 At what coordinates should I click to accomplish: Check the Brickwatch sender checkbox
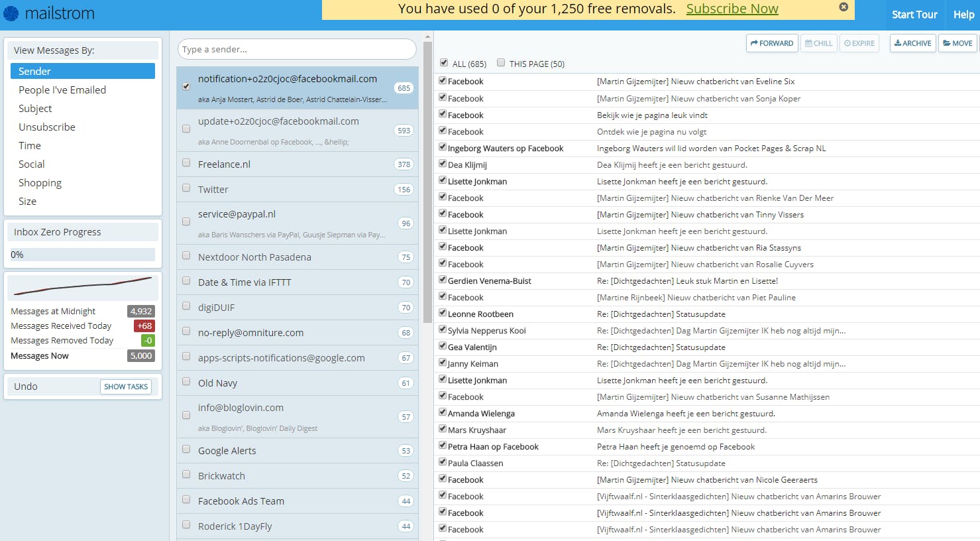click(x=186, y=475)
